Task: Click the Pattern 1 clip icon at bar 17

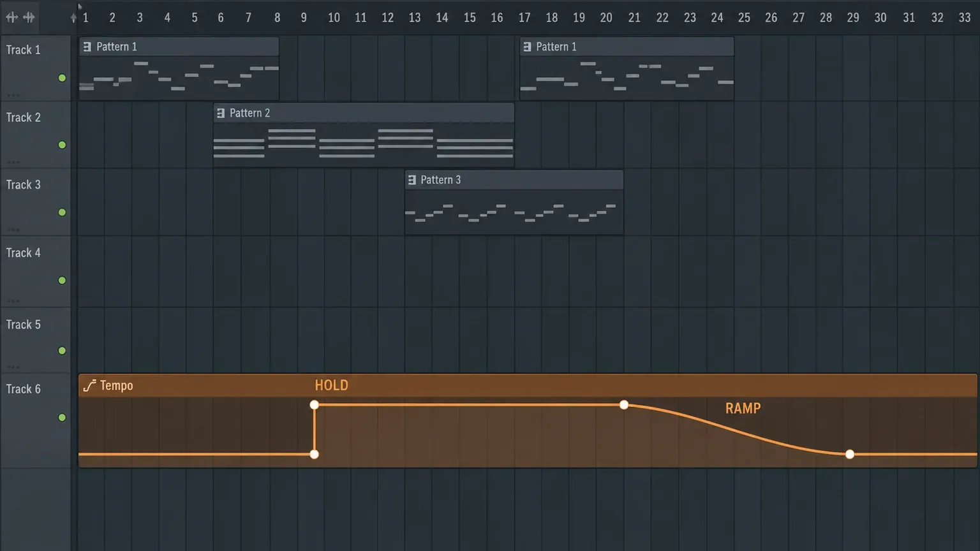Action: (527, 47)
